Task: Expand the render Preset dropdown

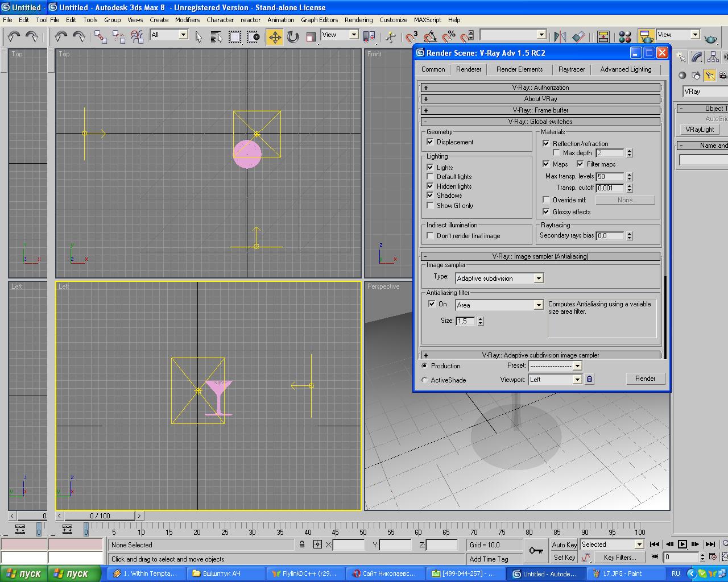Action: 555,365
